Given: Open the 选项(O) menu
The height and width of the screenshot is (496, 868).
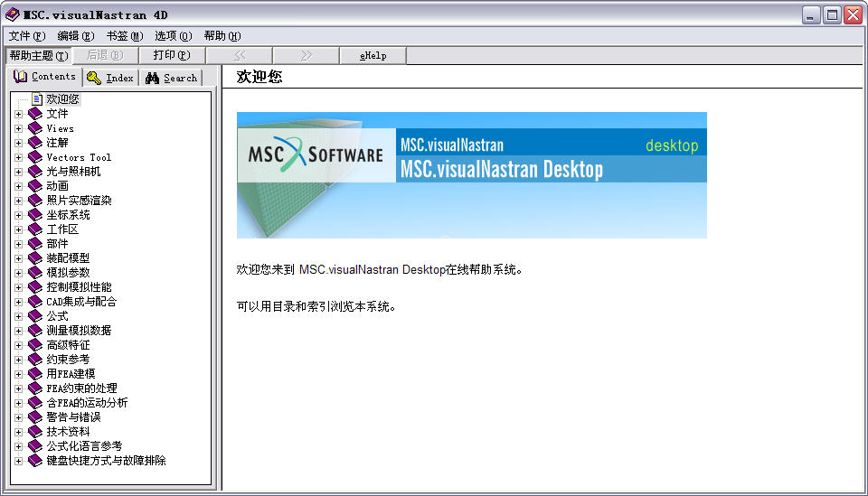Looking at the screenshot, I should click(x=174, y=36).
